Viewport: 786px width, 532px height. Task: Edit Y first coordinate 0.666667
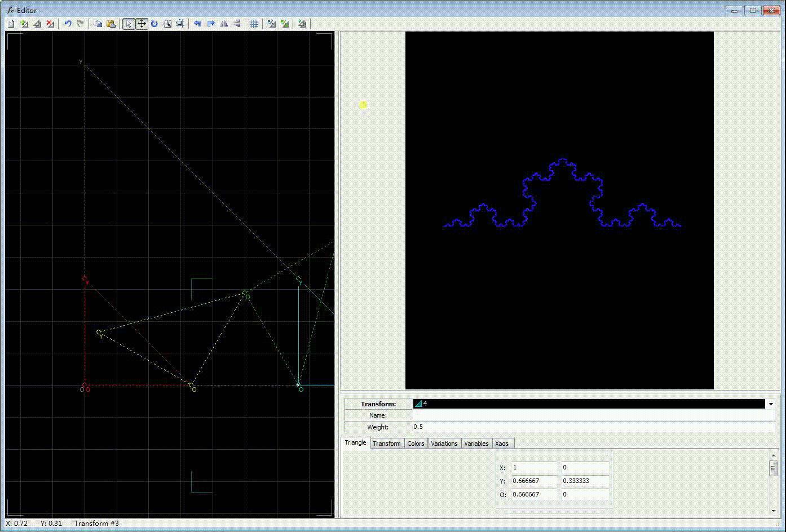(534, 481)
